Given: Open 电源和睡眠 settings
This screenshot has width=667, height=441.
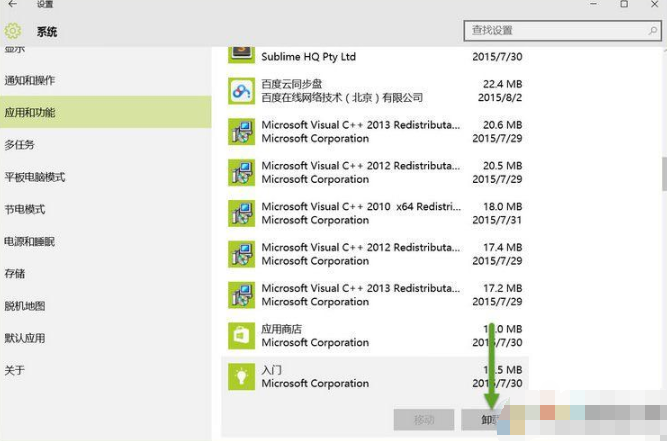Looking at the screenshot, I should tap(29, 242).
